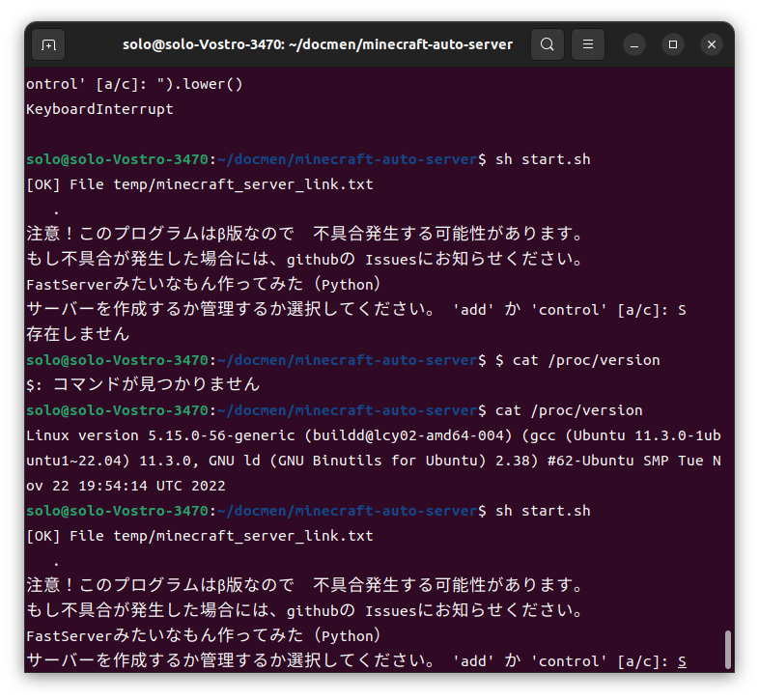Click the last 'sh start.sh' command
Viewport: 759px width, 700px height.
click(543, 511)
